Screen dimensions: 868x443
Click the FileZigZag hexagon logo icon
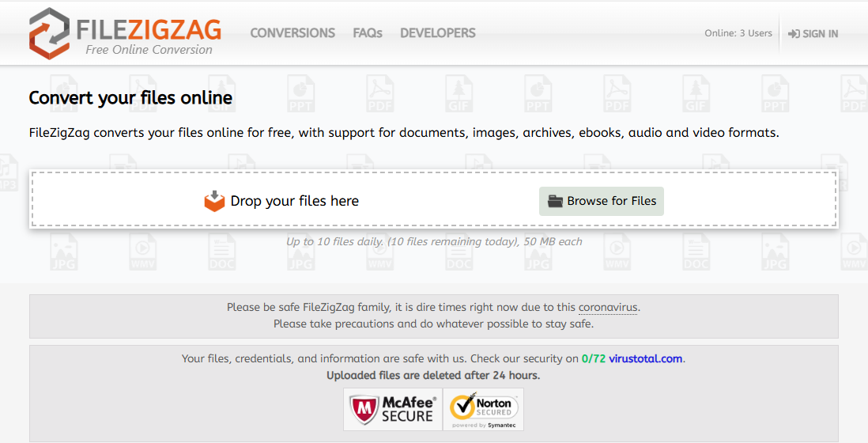click(49, 33)
